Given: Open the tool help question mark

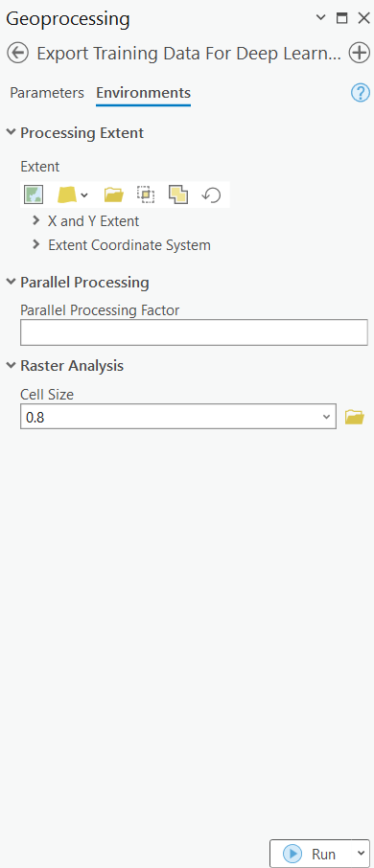Looking at the screenshot, I should click(x=361, y=92).
